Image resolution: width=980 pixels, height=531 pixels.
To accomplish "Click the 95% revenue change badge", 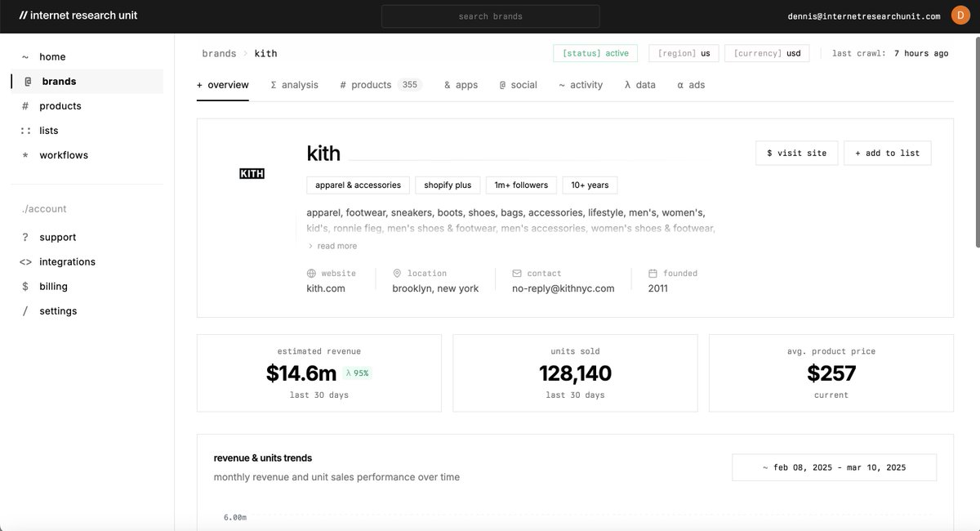I will (357, 373).
